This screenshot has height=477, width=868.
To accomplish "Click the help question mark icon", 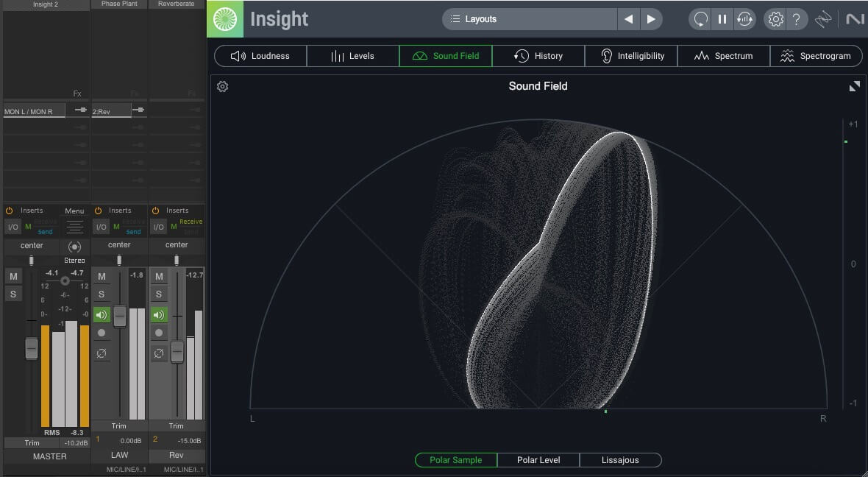I will (x=797, y=19).
